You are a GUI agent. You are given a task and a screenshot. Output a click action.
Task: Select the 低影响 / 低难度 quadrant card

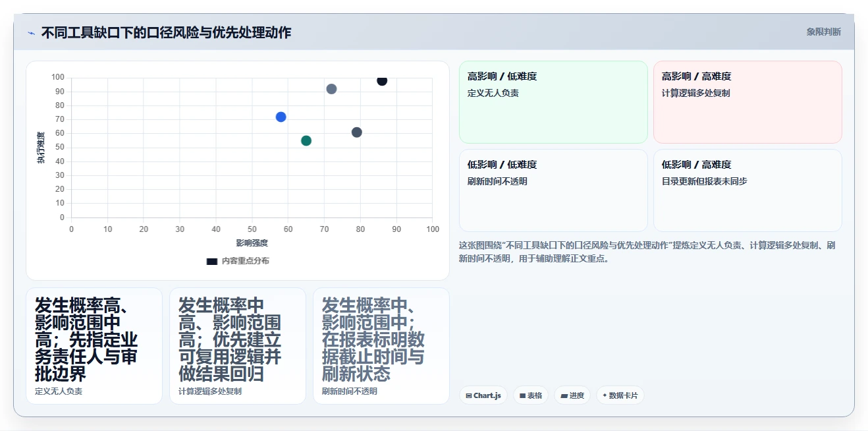coord(553,190)
